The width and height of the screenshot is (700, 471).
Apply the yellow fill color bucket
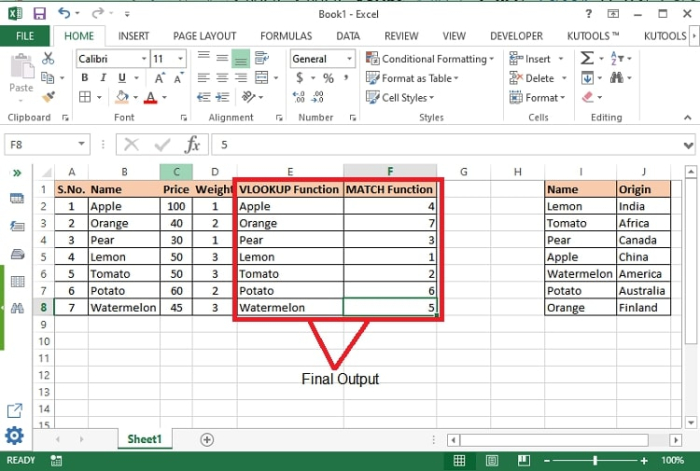122,97
